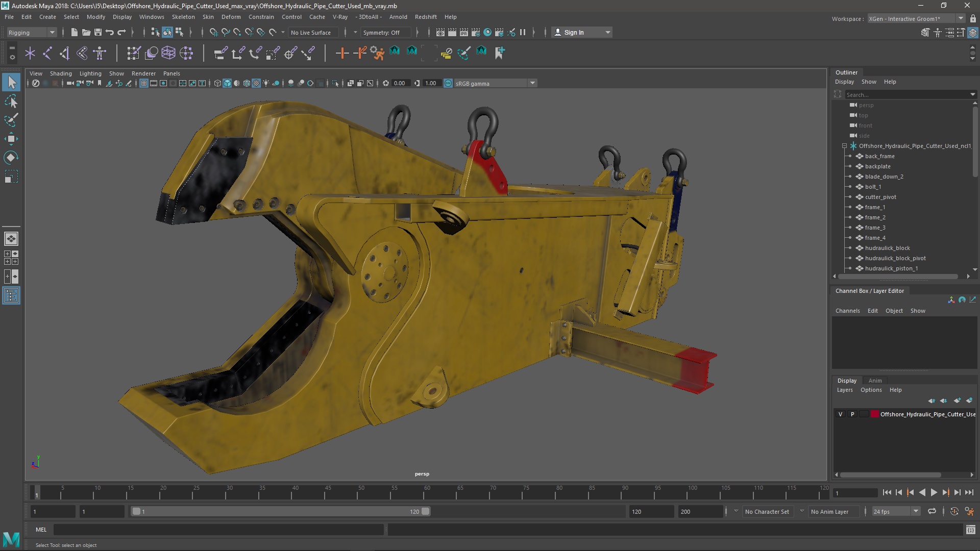
Task: Click the Redo arrow icon
Action: click(121, 32)
